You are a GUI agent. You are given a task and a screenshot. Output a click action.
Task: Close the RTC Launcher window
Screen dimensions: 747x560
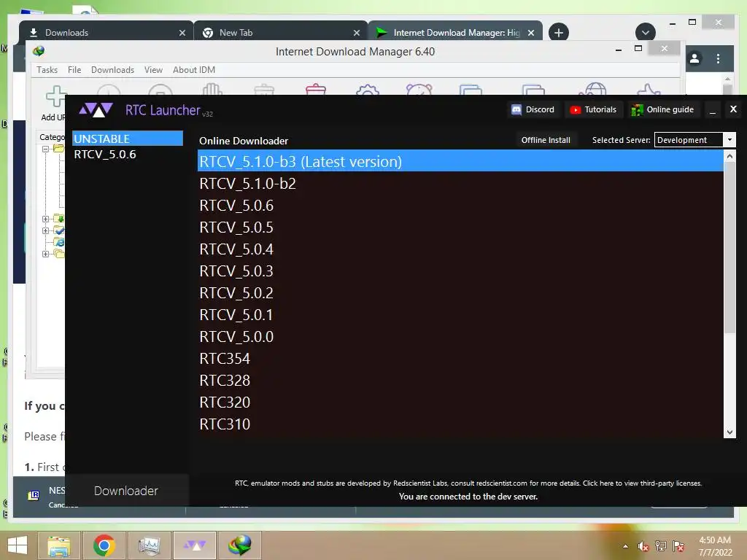733,109
